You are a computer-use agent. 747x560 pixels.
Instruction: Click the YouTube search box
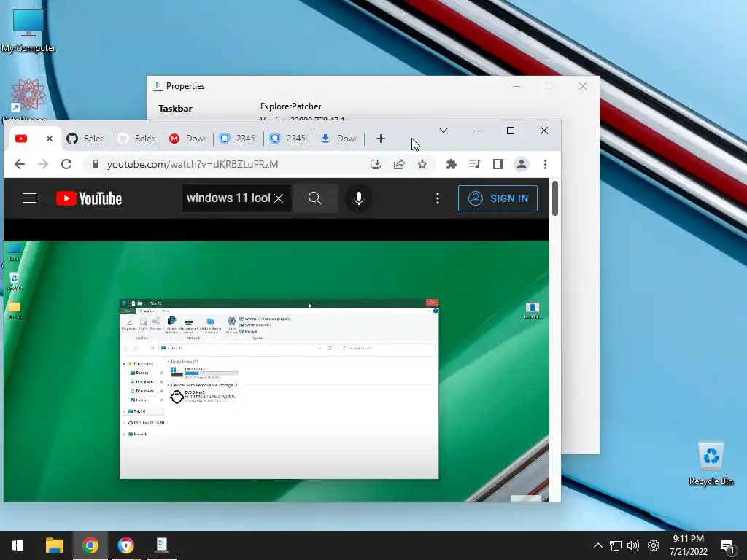pyautogui.click(x=228, y=198)
